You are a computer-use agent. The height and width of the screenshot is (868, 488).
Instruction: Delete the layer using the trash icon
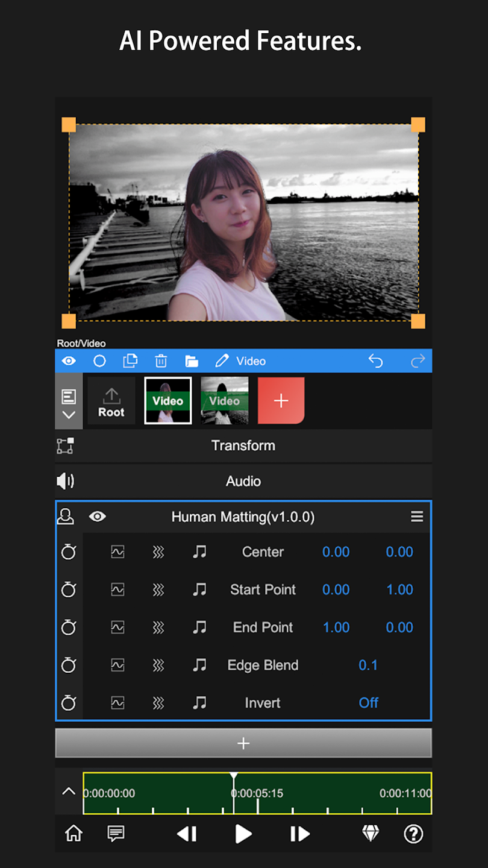pos(161,361)
